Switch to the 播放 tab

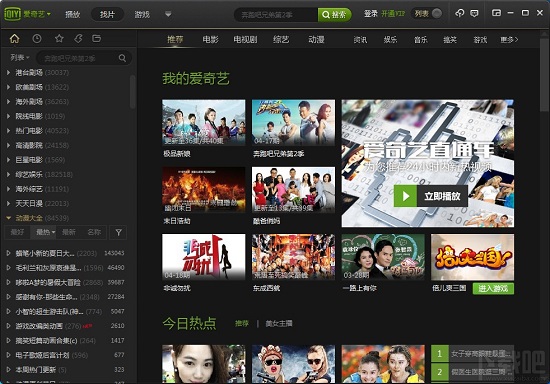click(73, 14)
